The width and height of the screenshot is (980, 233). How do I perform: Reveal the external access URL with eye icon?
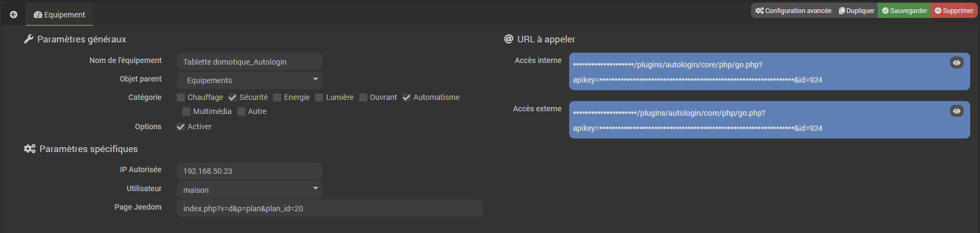click(x=956, y=111)
